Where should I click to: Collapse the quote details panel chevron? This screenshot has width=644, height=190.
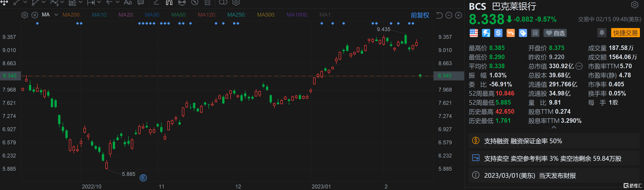[554, 127]
